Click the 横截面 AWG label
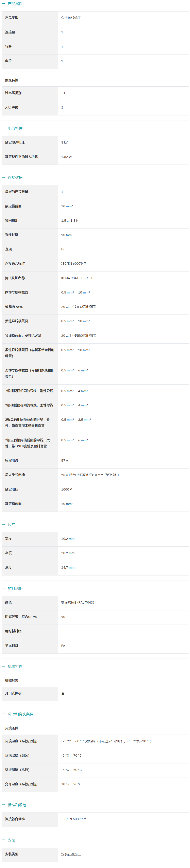 click(x=14, y=307)
